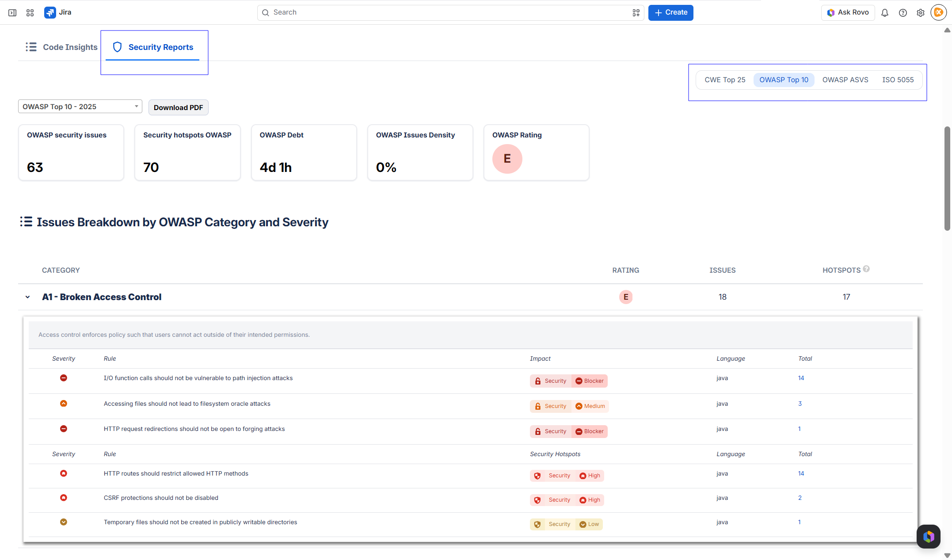This screenshot has height=560, width=952.
Task: Click the Security lock badge for path injection
Action: point(551,381)
